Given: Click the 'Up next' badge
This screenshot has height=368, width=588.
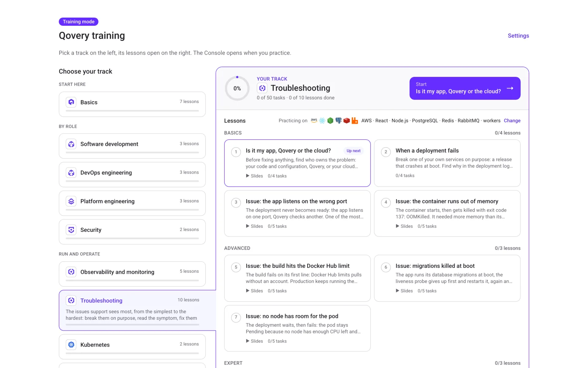Looking at the screenshot, I should point(354,151).
